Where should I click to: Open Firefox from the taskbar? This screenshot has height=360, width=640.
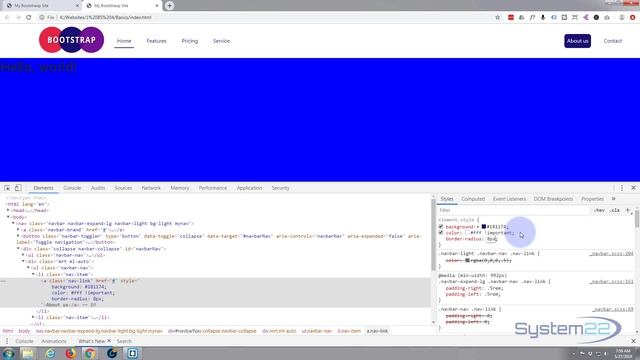(71, 353)
